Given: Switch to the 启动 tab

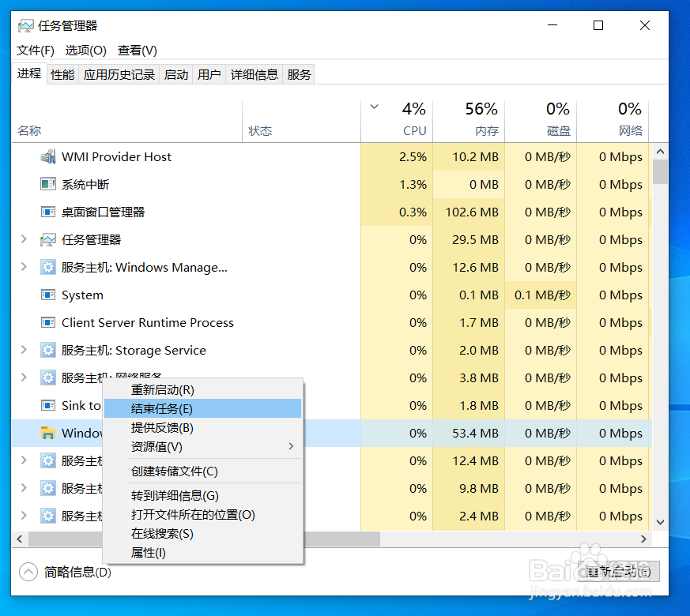Looking at the screenshot, I should 176,75.
